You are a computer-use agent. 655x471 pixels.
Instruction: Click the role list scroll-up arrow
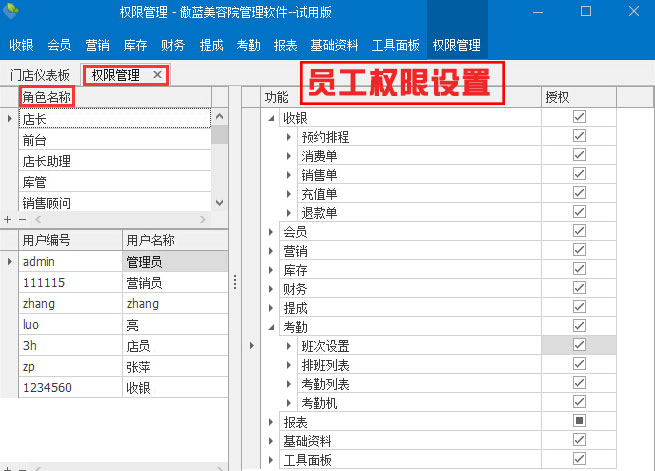pyautogui.click(x=219, y=118)
